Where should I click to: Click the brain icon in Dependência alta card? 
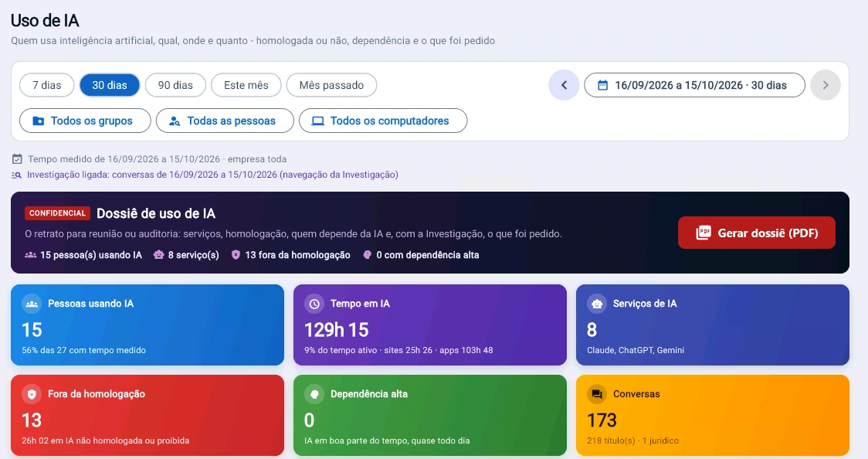click(x=314, y=394)
